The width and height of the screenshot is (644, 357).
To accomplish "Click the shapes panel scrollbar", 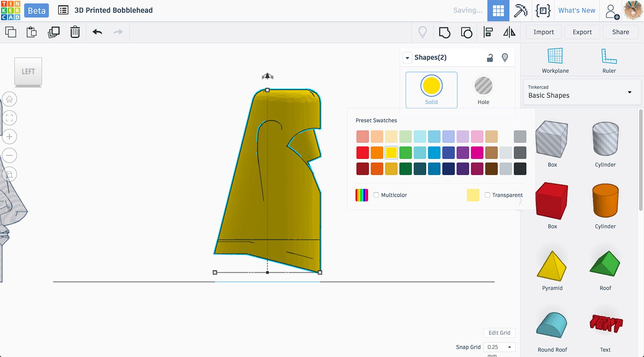I will tap(641, 160).
